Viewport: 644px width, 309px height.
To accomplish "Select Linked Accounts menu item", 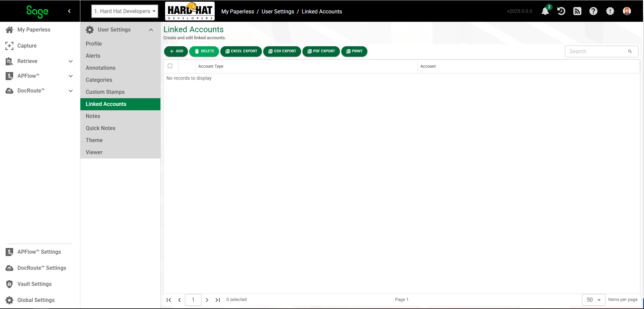I will pyautogui.click(x=120, y=104).
